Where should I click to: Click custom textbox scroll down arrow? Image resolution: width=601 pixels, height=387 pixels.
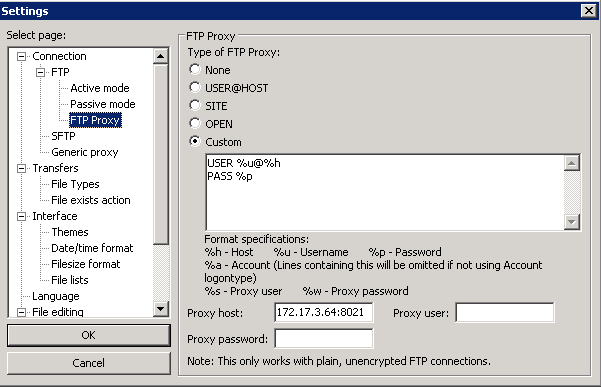[x=571, y=222]
